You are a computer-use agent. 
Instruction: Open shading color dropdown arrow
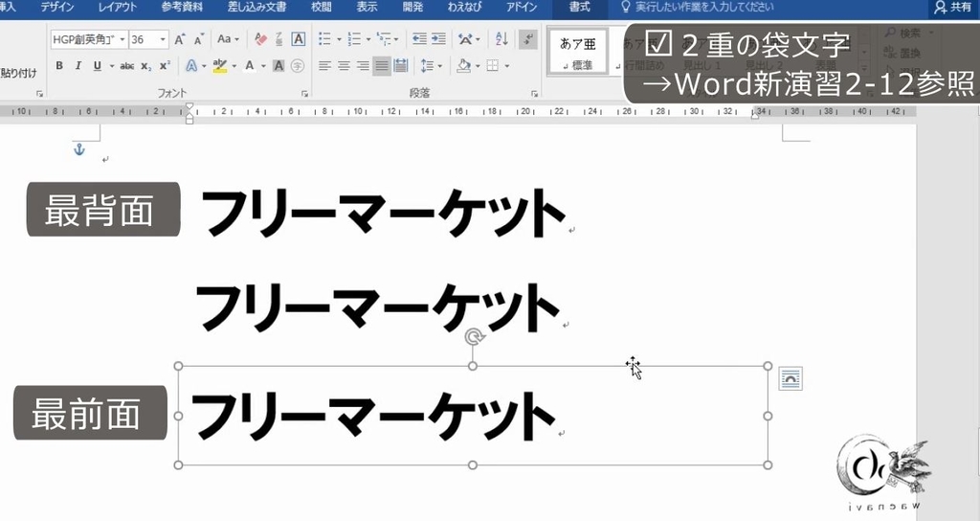coord(479,66)
